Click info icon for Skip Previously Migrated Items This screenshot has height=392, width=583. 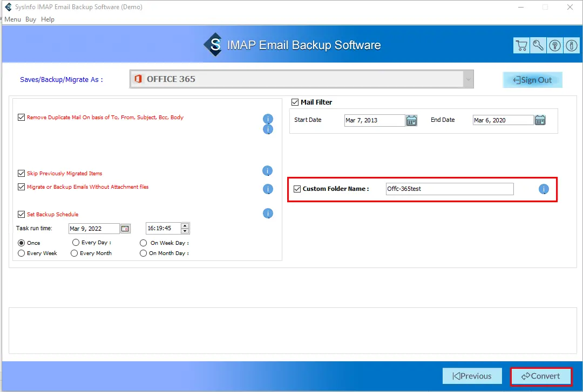(268, 171)
